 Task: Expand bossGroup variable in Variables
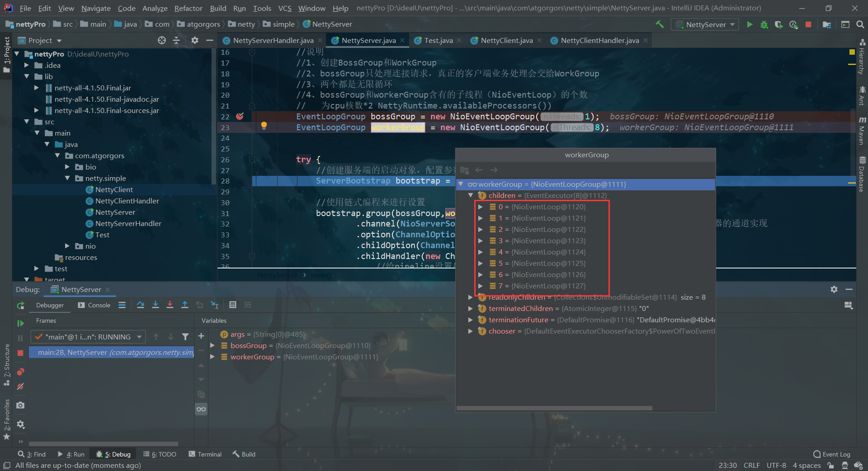(212, 345)
